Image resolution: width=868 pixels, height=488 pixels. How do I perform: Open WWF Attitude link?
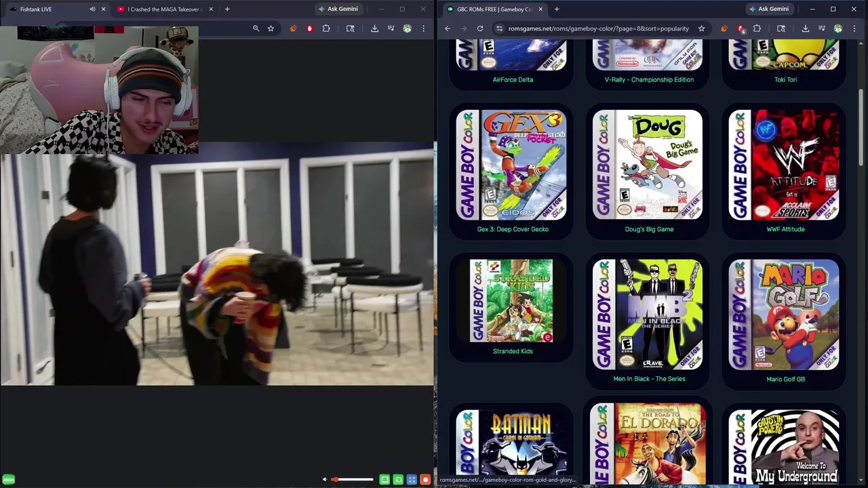[x=785, y=229]
